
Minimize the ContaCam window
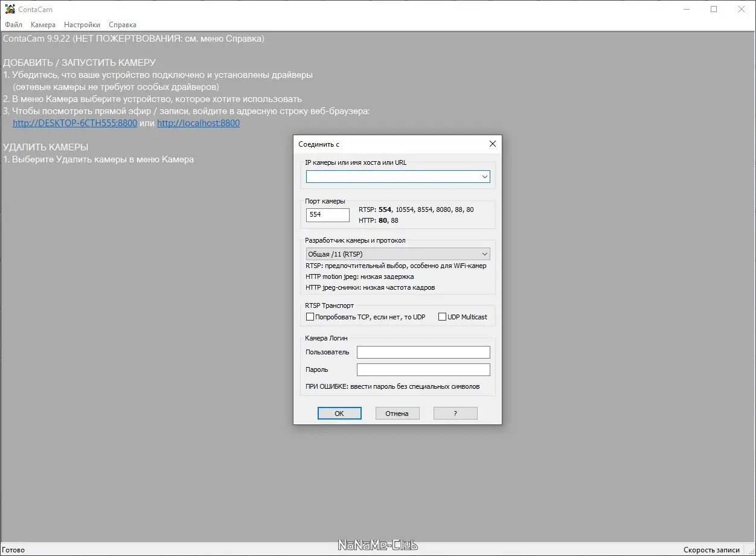tap(686, 9)
